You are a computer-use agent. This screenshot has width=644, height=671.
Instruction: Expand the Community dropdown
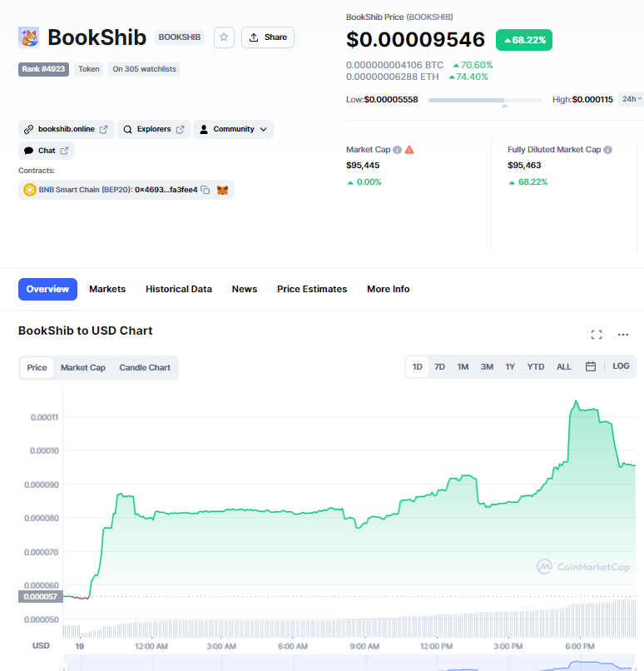233,129
